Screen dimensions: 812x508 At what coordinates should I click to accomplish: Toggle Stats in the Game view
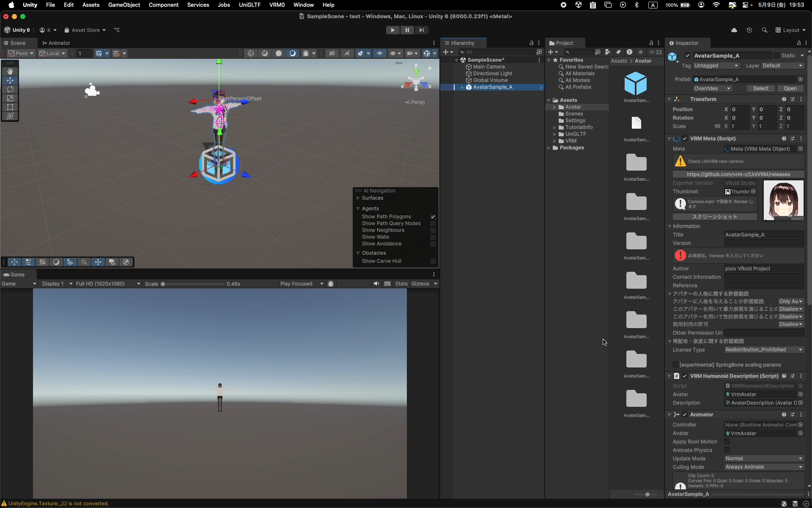(401, 284)
